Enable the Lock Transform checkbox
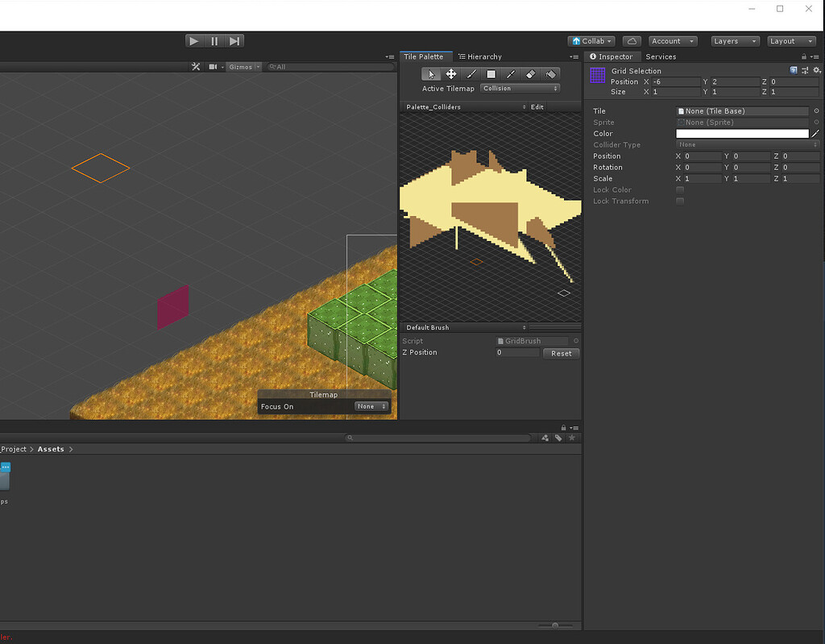The image size is (825, 644). pos(680,201)
